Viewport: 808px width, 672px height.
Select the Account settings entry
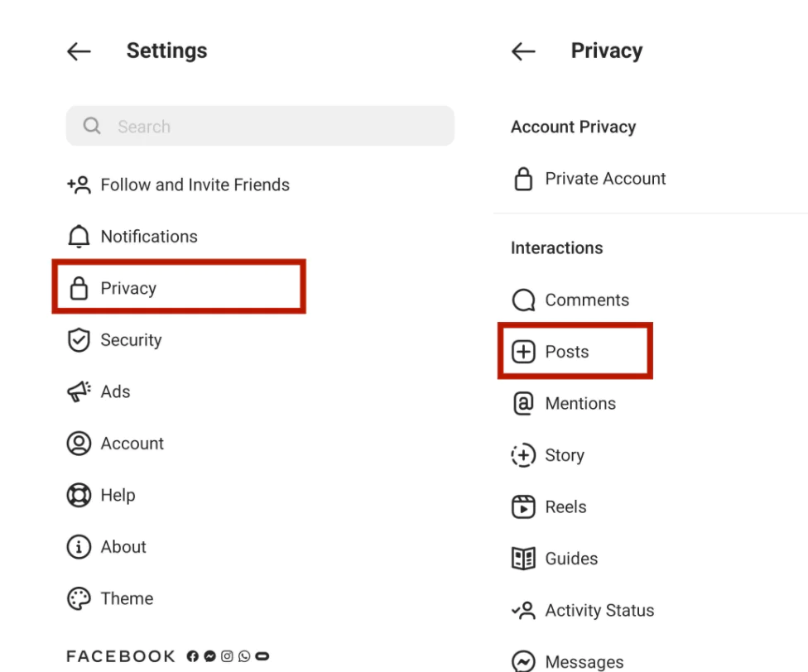132,444
